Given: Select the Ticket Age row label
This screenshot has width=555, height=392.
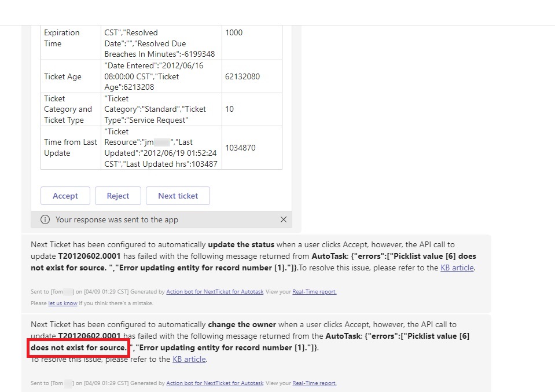Looking at the screenshot, I should tap(63, 76).
